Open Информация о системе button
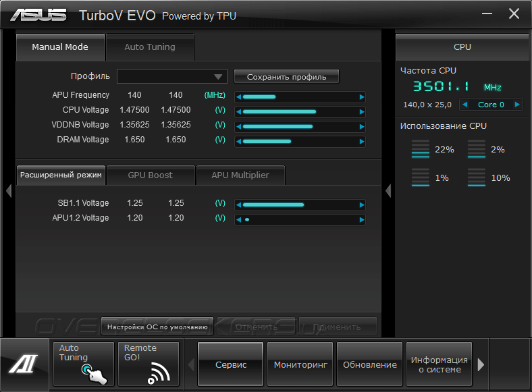 pos(439,364)
